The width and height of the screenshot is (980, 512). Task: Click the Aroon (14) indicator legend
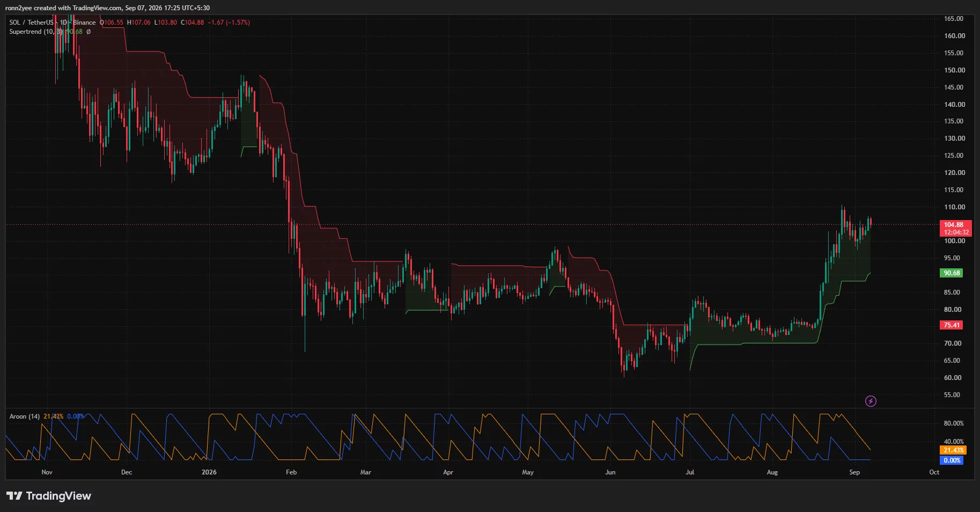[25, 416]
